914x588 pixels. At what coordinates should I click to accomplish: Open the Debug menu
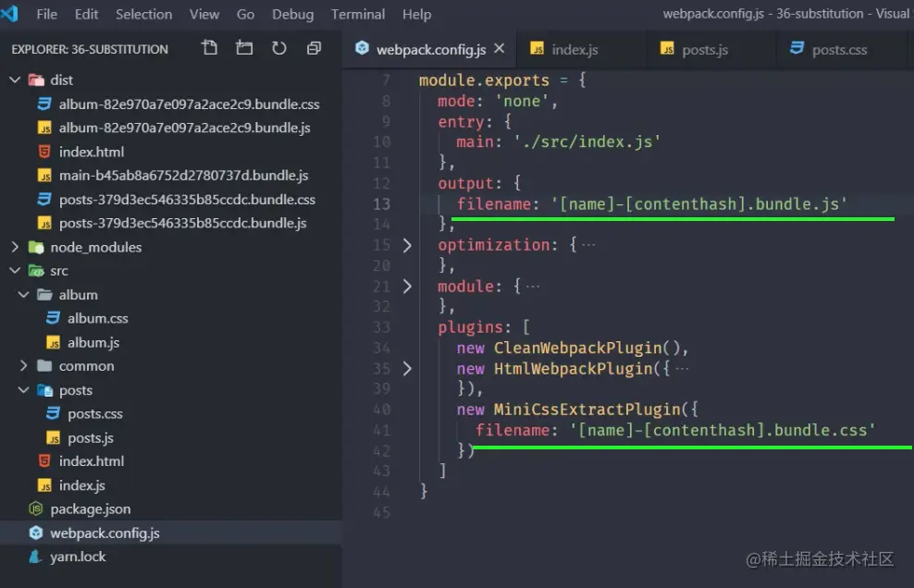pyautogui.click(x=292, y=14)
